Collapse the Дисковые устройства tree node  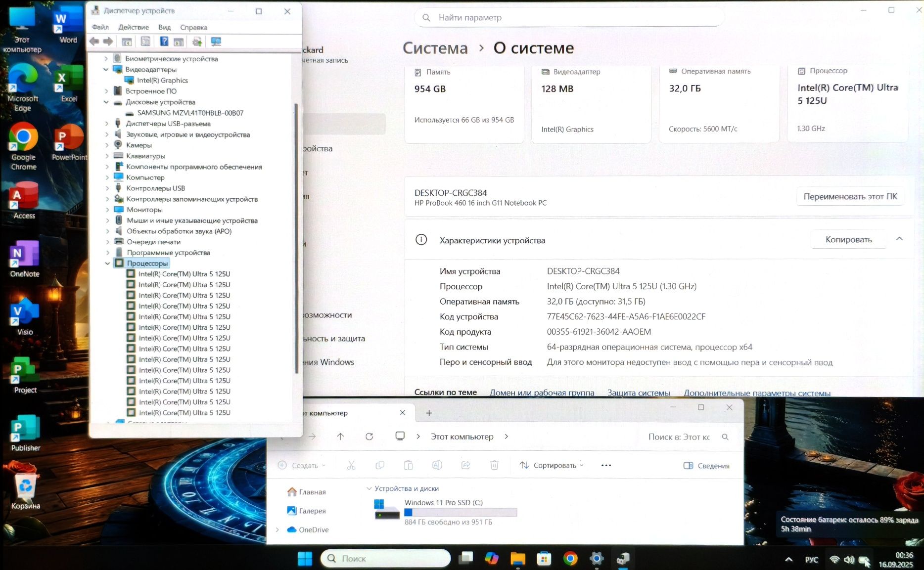[x=106, y=102]
